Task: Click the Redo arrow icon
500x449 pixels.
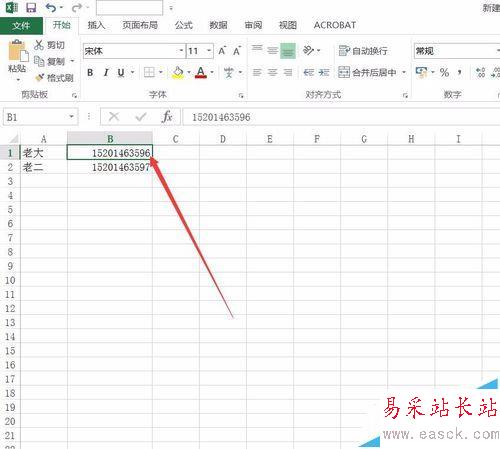Action: click(x=77, y=7)
